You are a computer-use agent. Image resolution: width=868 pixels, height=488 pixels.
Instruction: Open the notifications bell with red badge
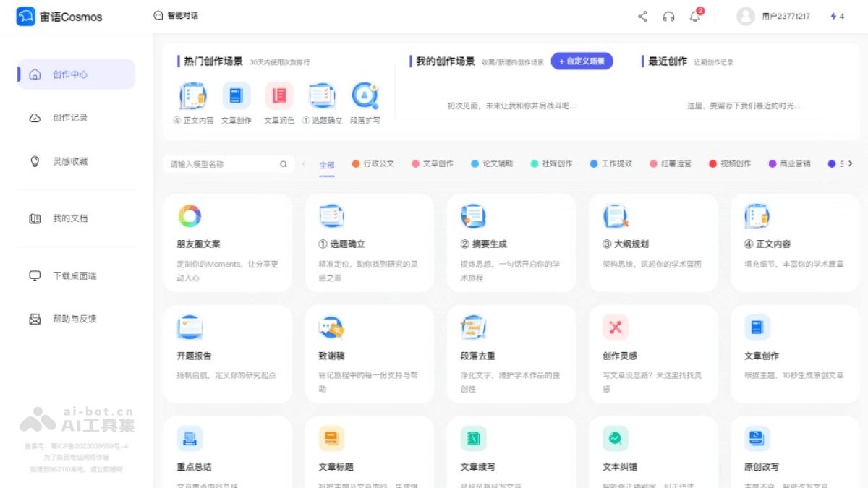coord(693,16)
